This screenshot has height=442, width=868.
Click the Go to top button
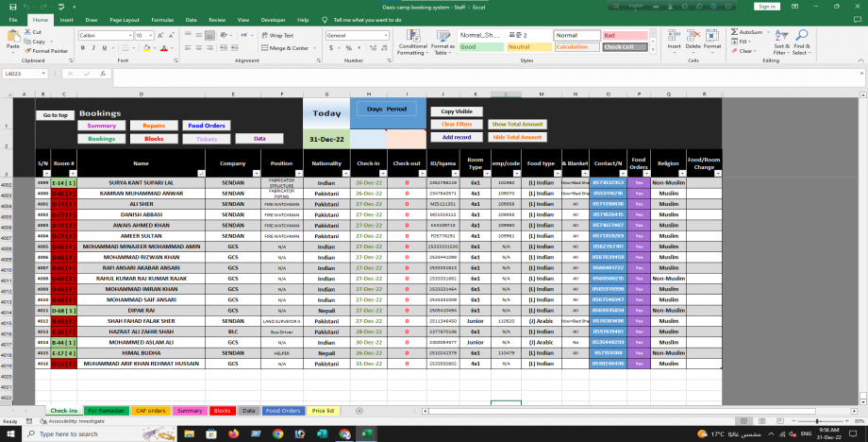point(55,115)
